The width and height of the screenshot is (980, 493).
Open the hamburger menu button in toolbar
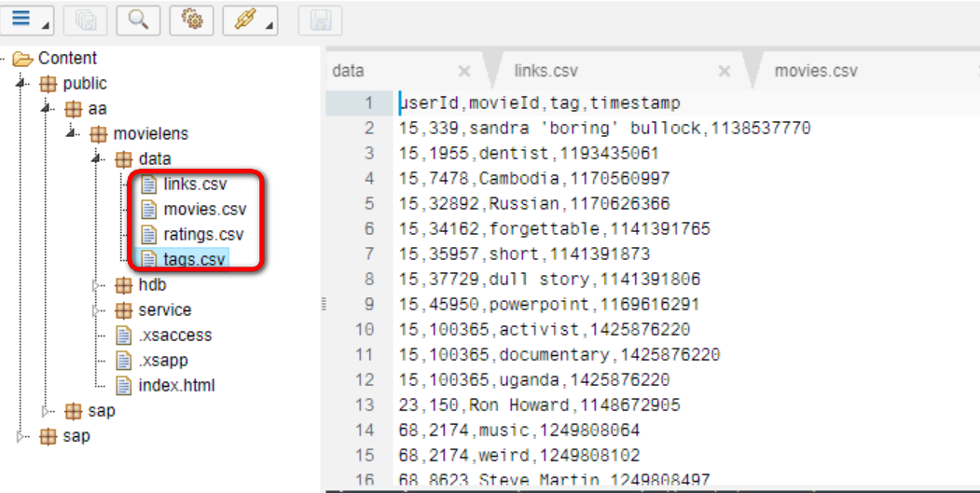click(x=26, y=20)
